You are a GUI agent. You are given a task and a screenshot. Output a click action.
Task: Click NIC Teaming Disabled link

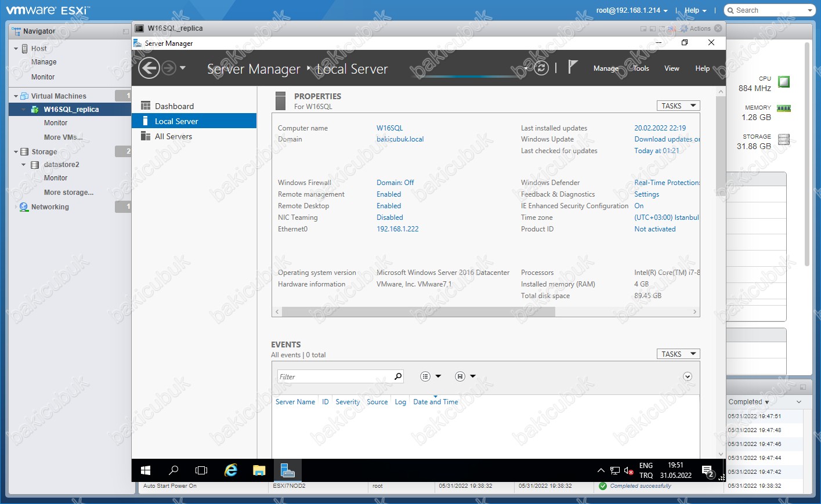389,217
